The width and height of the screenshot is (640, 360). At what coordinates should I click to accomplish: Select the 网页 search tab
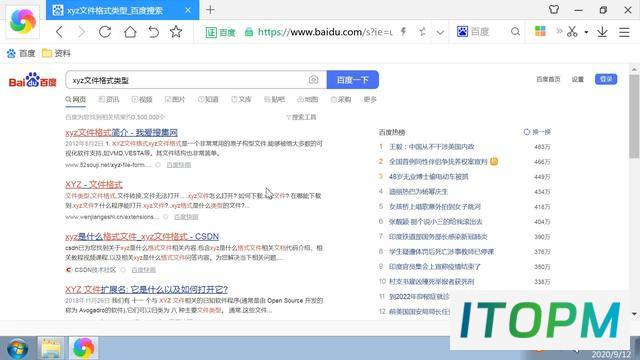pos(76,99)
